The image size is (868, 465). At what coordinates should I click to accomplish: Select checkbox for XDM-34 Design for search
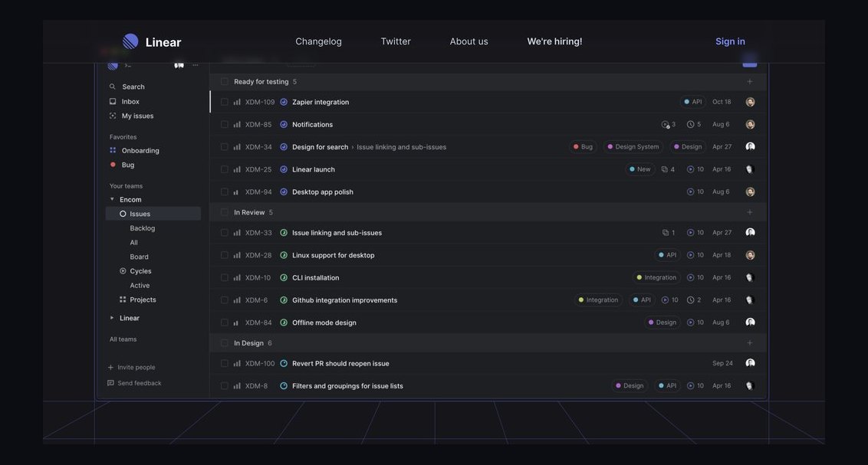(x=224, y=147)
